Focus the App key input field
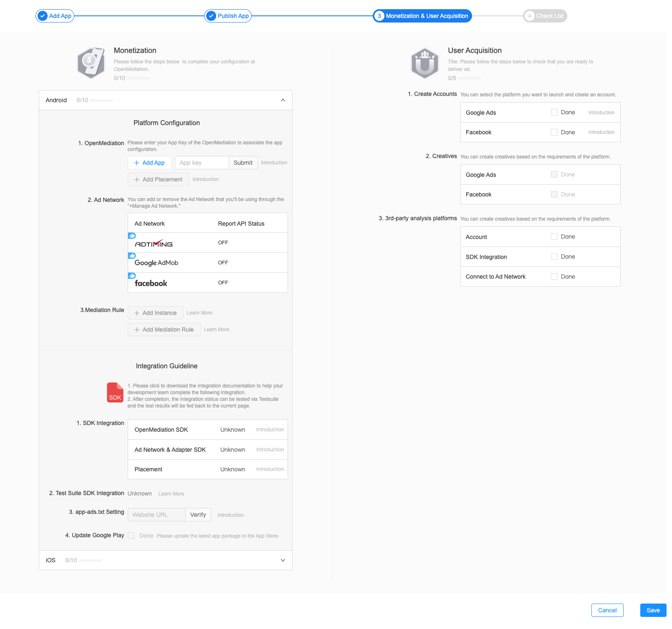Image resolution: width=672 pixels, height=629 pixels. 202,163
